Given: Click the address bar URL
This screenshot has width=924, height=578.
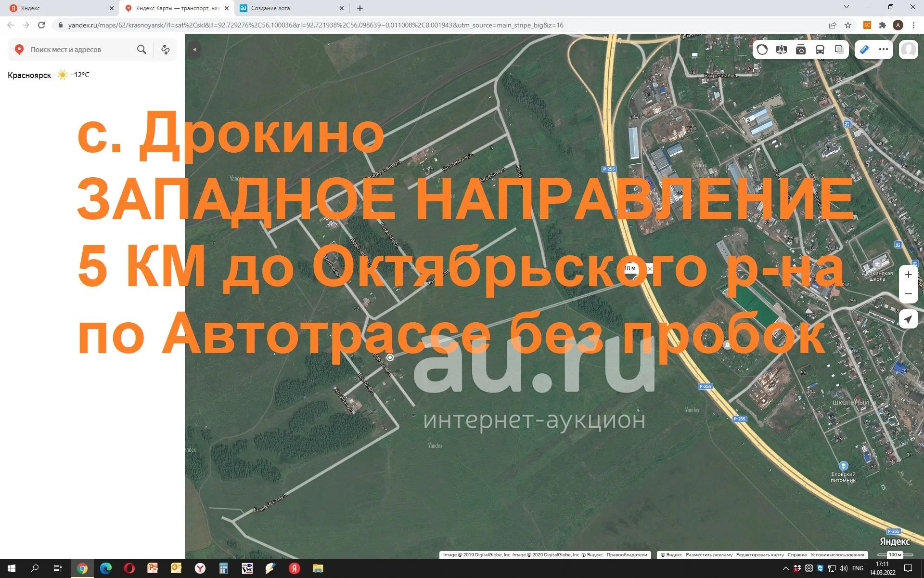Looking at the screenshot, I should tap(316, 25).
